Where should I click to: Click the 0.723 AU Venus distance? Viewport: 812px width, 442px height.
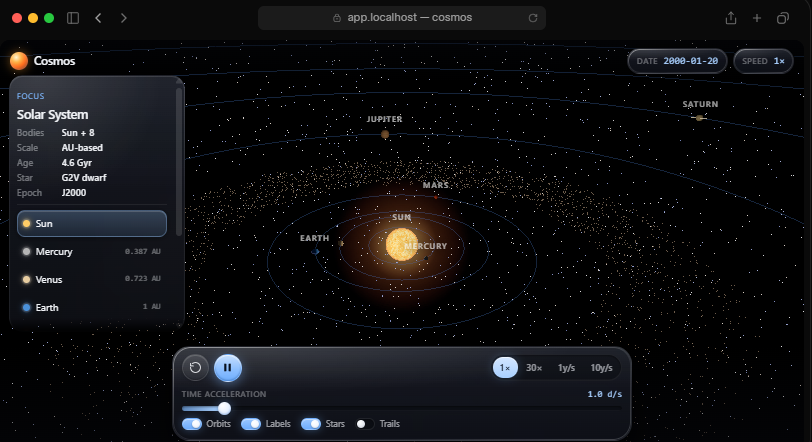(142, 278)
